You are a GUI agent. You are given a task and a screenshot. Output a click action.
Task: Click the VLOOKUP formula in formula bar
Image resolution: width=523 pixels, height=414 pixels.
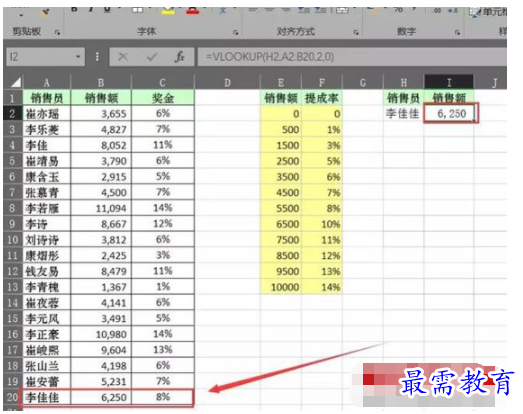[270, 57]
